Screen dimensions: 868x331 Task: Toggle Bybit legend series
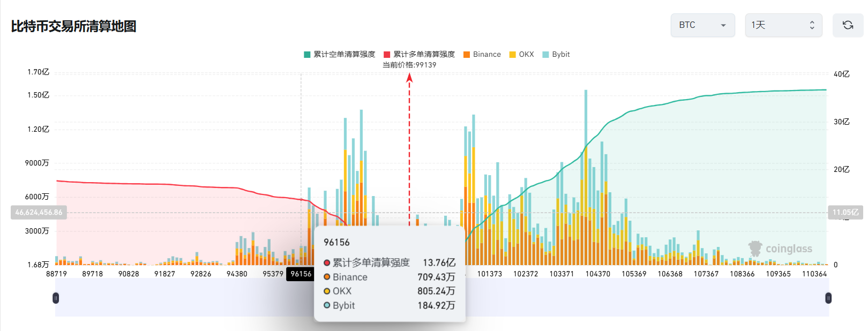(x=556, y=54)
